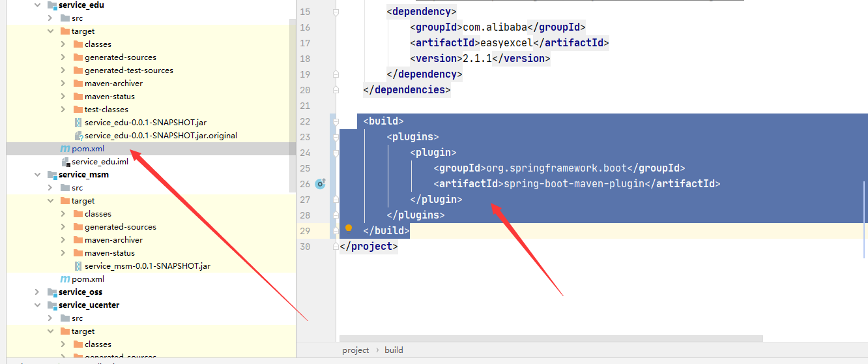
Task: Click service_msm-0.0.1-SNAPSHOT.jar archive icon
Action: tap(78, 266)
